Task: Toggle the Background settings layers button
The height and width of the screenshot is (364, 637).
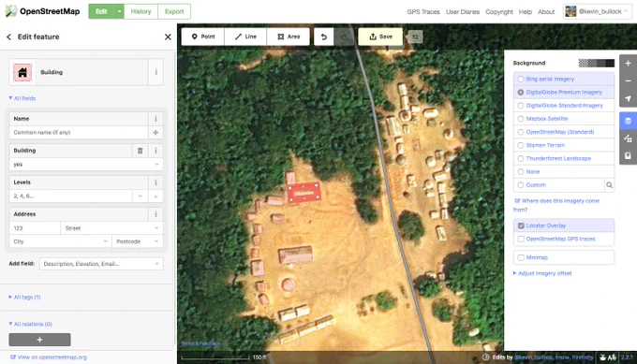Action: [x=628, y=121]
